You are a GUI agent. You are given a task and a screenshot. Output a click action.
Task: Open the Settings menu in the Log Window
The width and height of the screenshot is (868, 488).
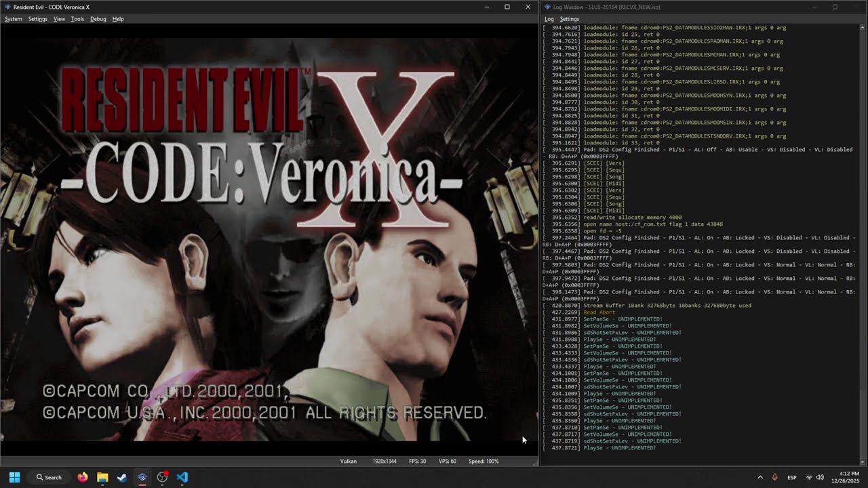(x=570, y=19)
